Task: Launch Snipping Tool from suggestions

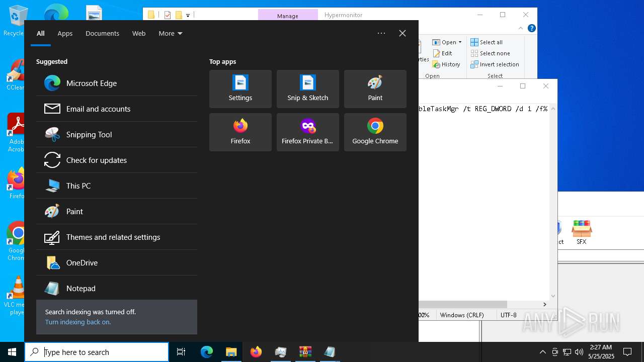Action: coord(117,134)
